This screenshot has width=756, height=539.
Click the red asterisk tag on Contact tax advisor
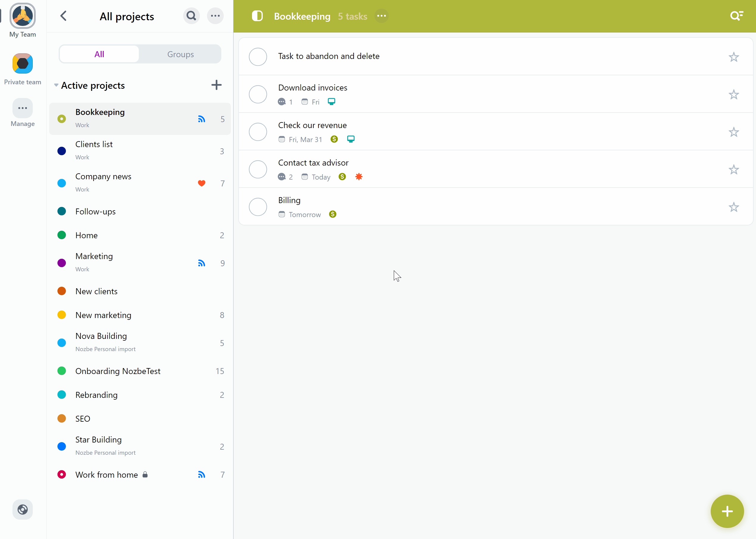pos(359,177)
